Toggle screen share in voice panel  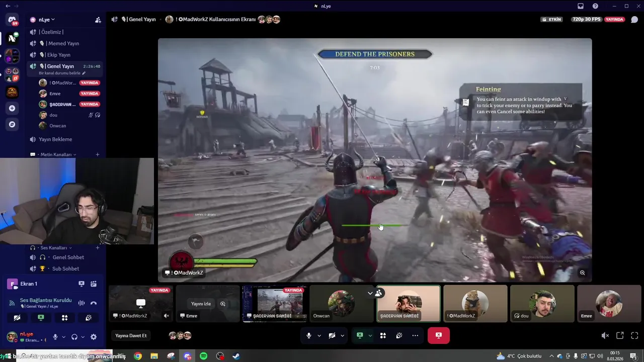click(x=41, y=318)
